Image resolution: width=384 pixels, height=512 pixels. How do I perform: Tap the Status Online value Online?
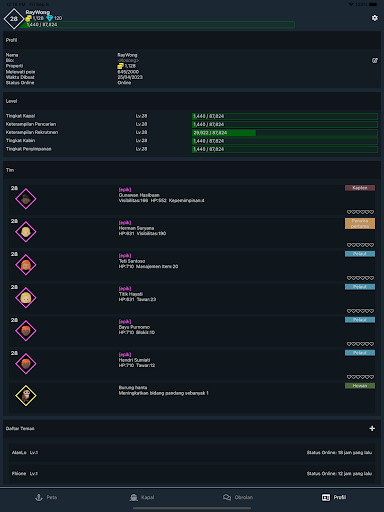[x=124, y=83]
